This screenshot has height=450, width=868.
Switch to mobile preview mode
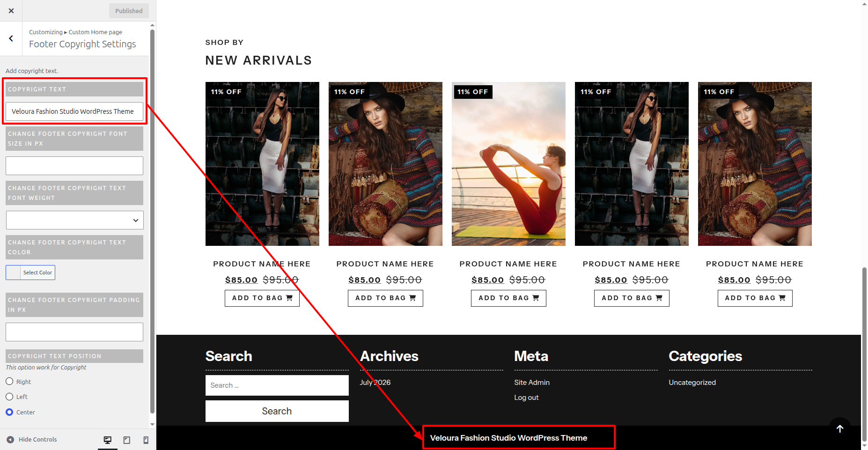(x=146, y=440)
